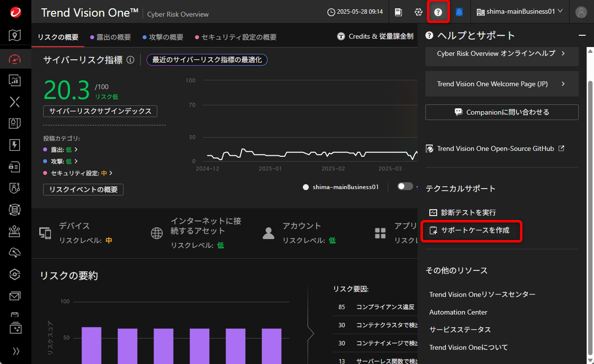This screenshot has height=364, width=594.
Task: Switch to 露出の概要 tab
Action: coord(110,37)
